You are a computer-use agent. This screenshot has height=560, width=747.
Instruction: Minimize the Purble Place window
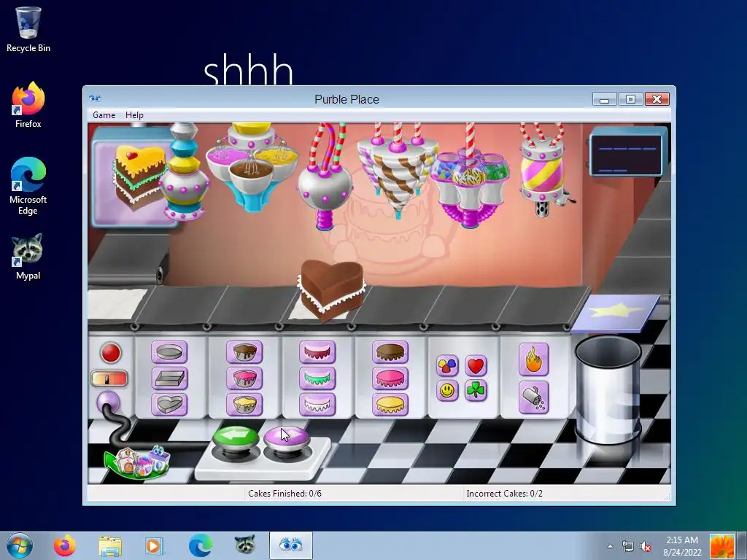click(605, 99)
